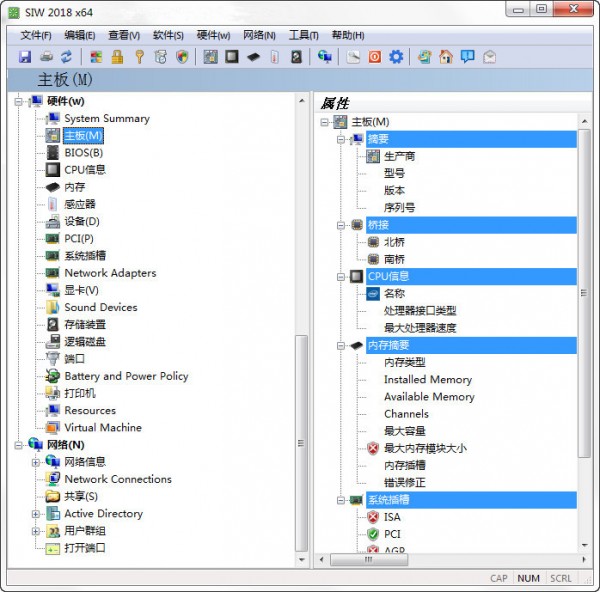The width and height of the screenshot is (600, 592).
Task: Click the refresh arrows toolbar icon
Action: point(67,57)
